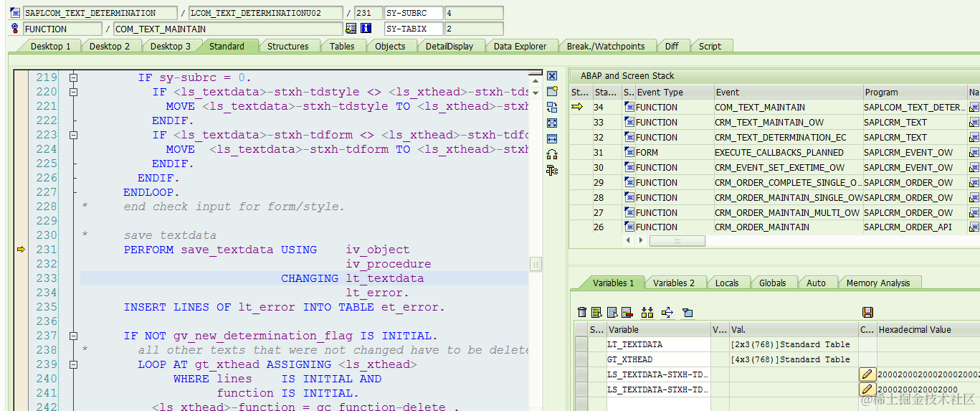Open navigation icon at right of stack row 33
The image size is (980, 411).
(974, 122)
